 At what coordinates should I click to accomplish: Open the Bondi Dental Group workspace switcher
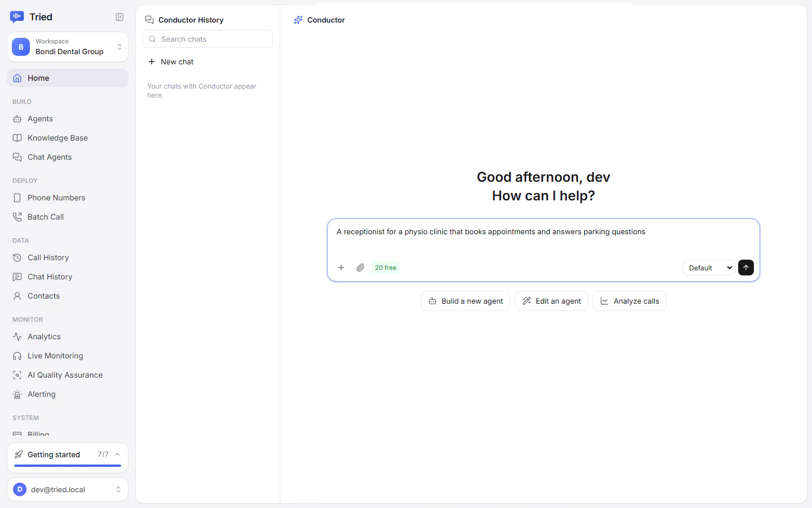68,47
